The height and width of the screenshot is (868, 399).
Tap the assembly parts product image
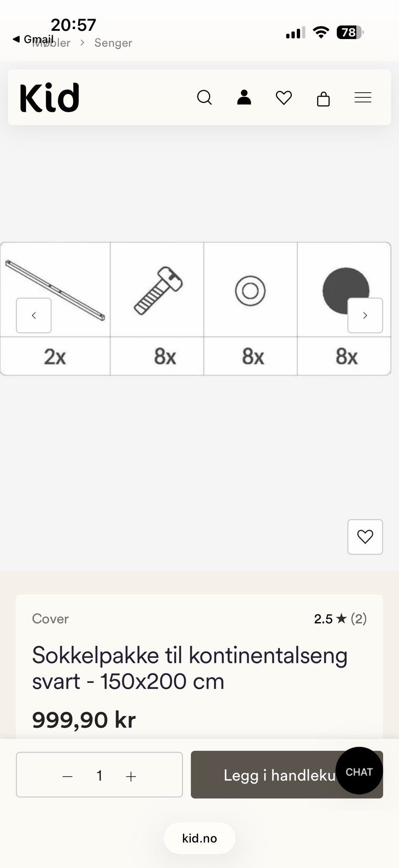tap(195, 309)
